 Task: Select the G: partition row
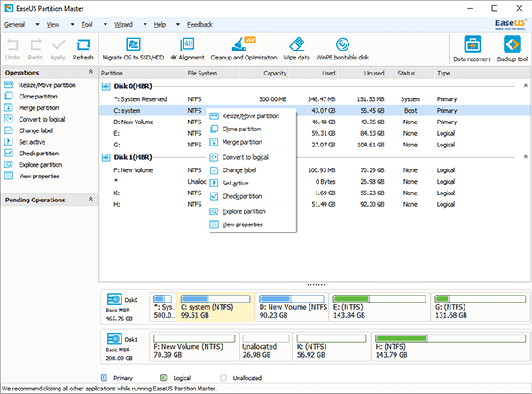tap(315, 145)
